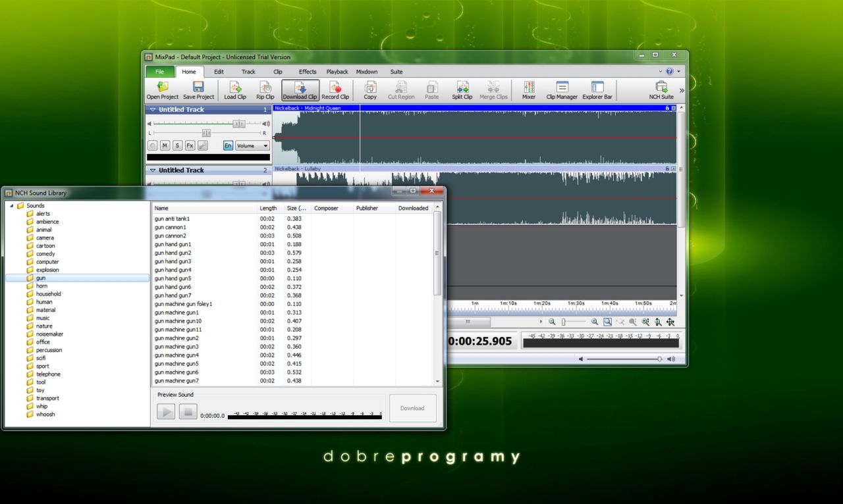Switch to the Playback tab
Viewport: 843px width, 504px height.
pos(337,72)
